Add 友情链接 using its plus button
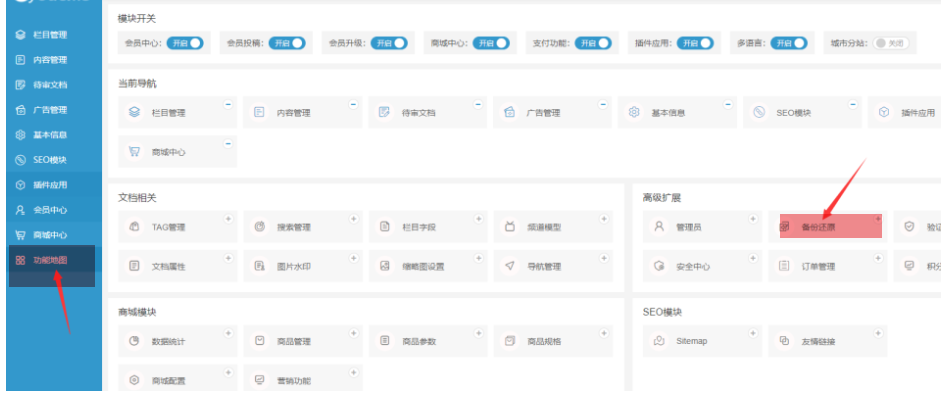Viewport: 941px width, 407px height. tap(878, 333)
